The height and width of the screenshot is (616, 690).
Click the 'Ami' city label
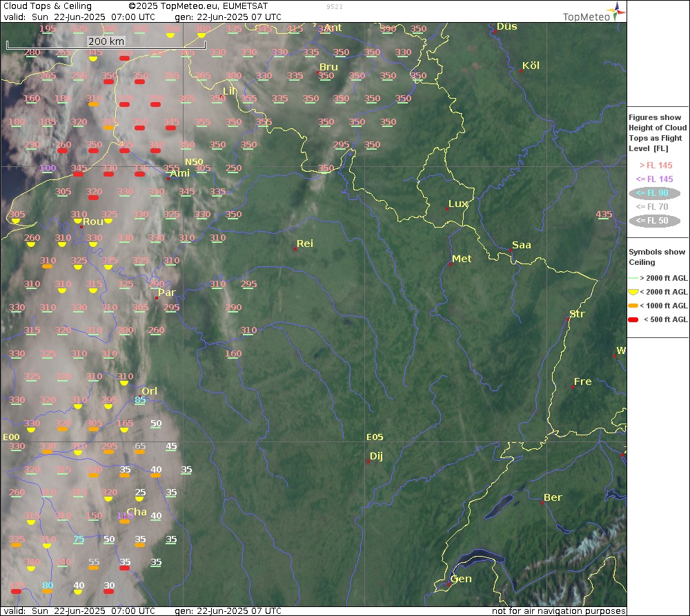[x=180, y=173]
